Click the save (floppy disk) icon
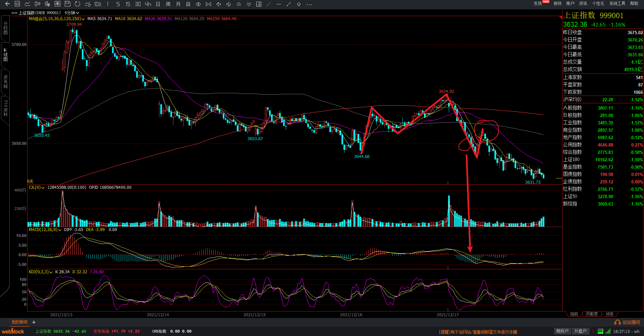This screenshot has width=644, height=336. point(67,4)
